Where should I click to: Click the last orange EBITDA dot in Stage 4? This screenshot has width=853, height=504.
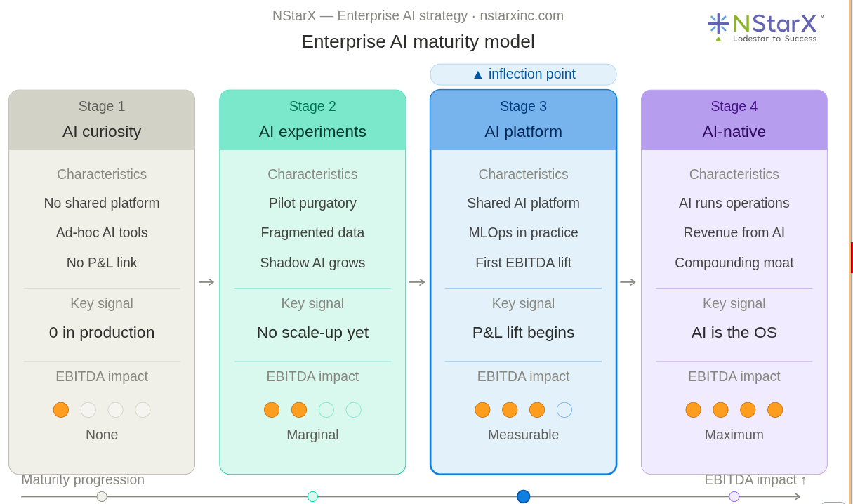pyautogui.click(x=775, y=410)
